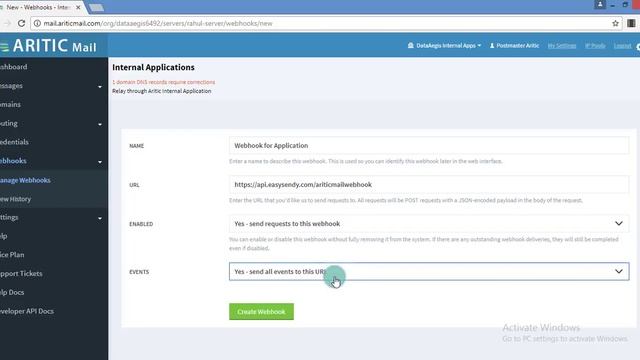
Task: Close the New - Webhooks browser tab
Action: tap(78, 7)
